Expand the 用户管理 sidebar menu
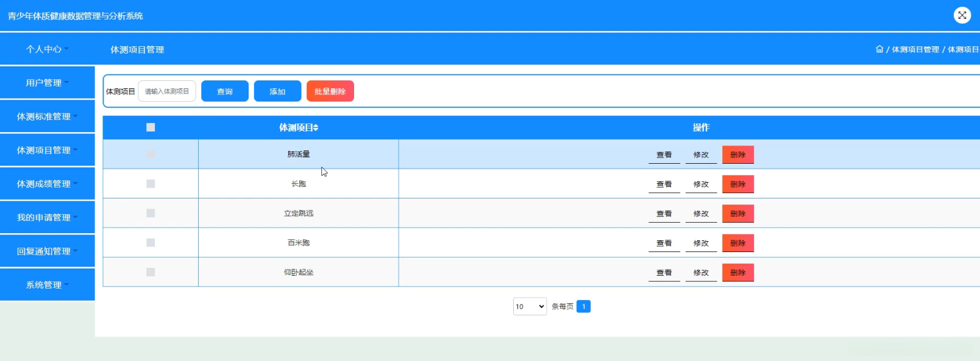The image size is (980, 361). (48, 82)
